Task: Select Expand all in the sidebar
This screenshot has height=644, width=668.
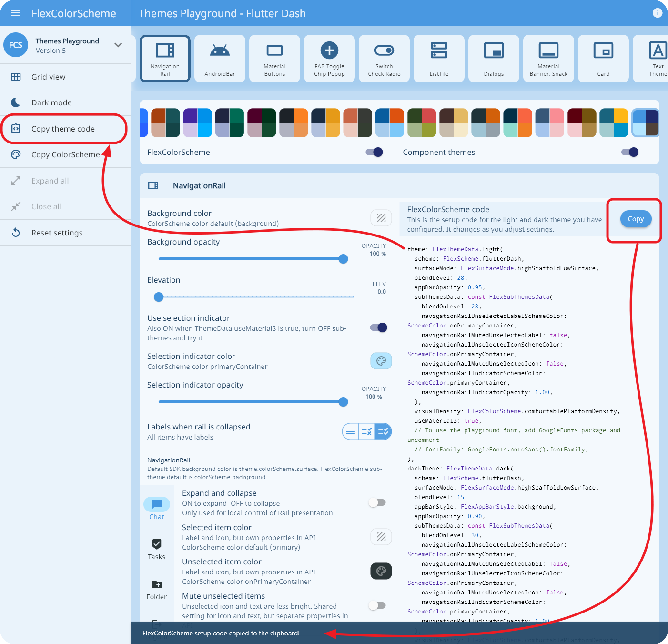Action: pyautogui.click(x=65, y=181)
